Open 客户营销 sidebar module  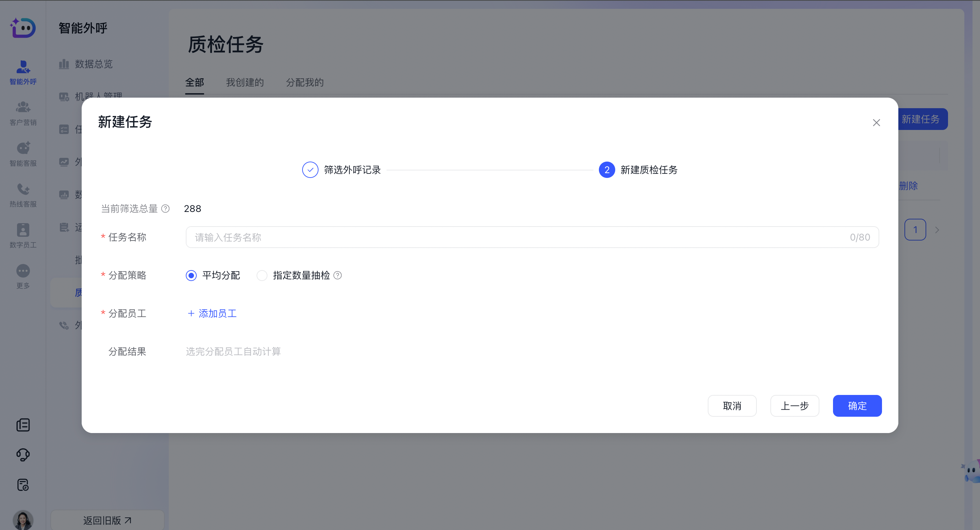[x=23, y=113]
